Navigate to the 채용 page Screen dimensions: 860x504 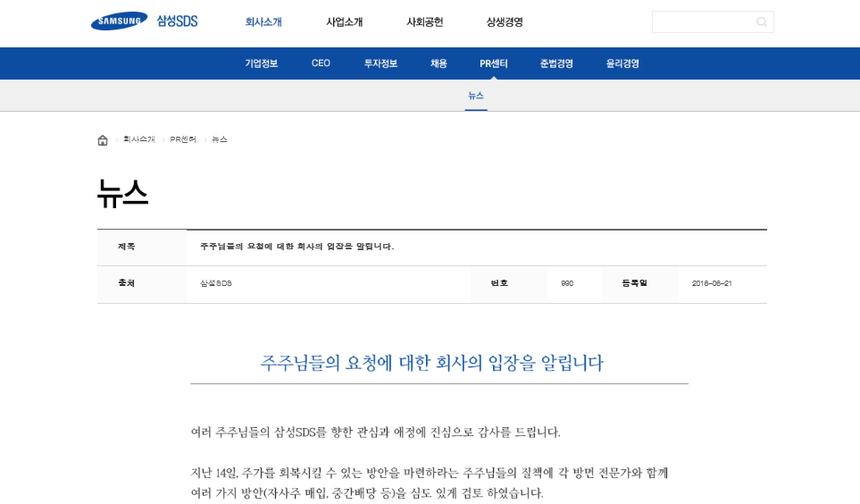coord(438,64)
